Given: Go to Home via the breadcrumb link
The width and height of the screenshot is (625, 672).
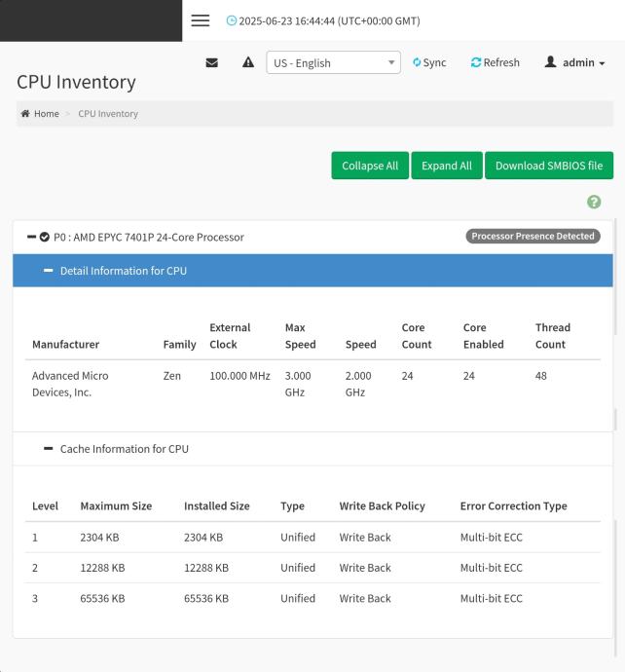Looking at the screenshot, I should 47,114.
